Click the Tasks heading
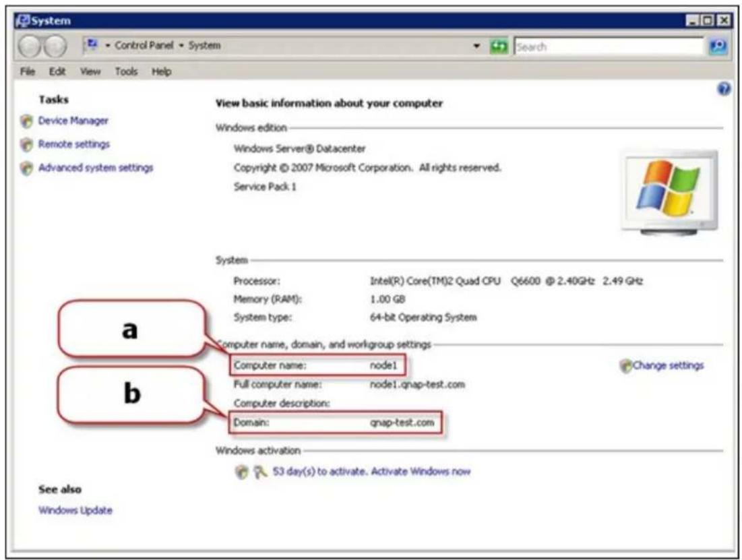The width and height of the screenshot is (742, 560). pos(53,100)
